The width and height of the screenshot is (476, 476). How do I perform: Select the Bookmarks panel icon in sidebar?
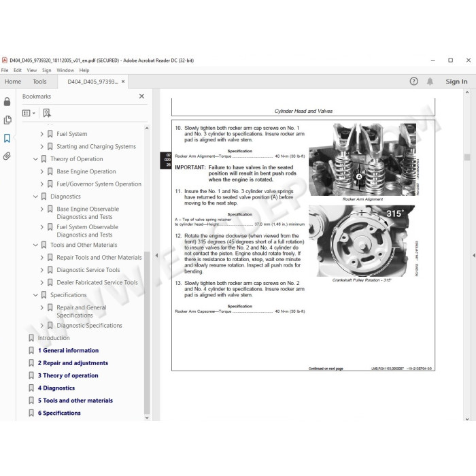tap(7, 138)
